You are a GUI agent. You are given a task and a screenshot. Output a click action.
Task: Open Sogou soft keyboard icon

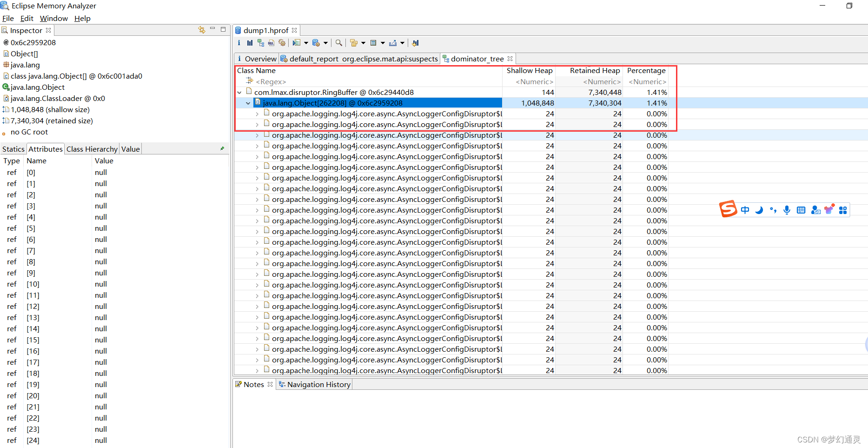tap(801, 210)
